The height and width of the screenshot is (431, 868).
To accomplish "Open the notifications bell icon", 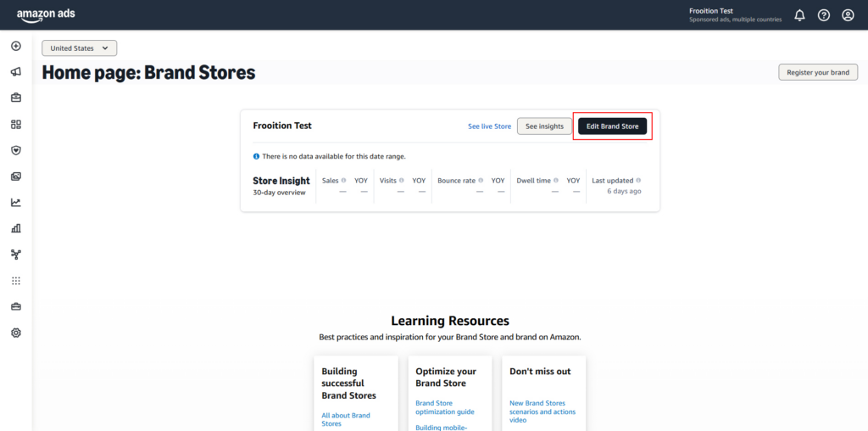I will [x=799, y=15].
